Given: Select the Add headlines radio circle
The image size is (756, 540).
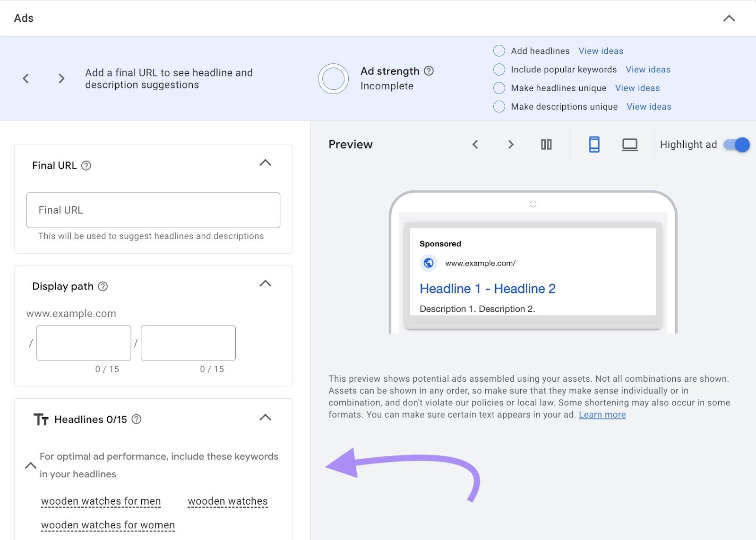Looking at the screenshot, I should click(499, 51).
